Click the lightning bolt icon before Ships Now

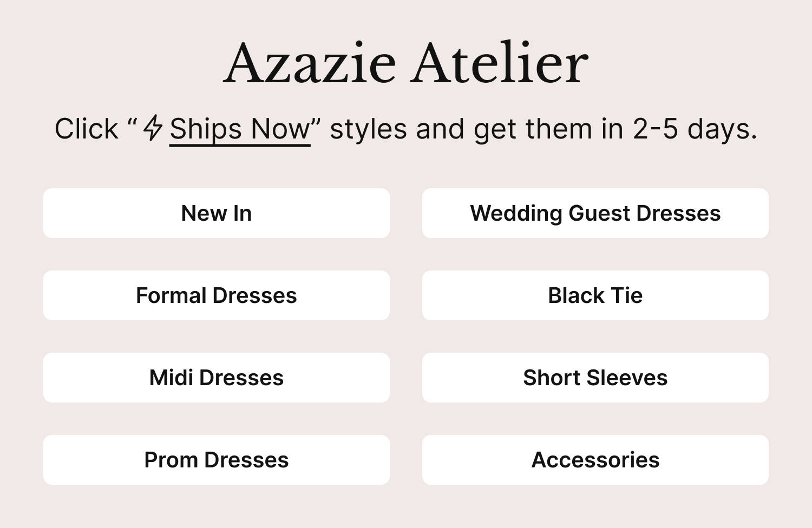point(153,128)
